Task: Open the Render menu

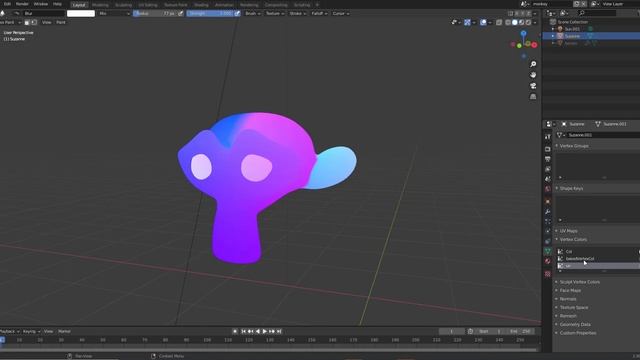Action: click(x=22, y=4)
